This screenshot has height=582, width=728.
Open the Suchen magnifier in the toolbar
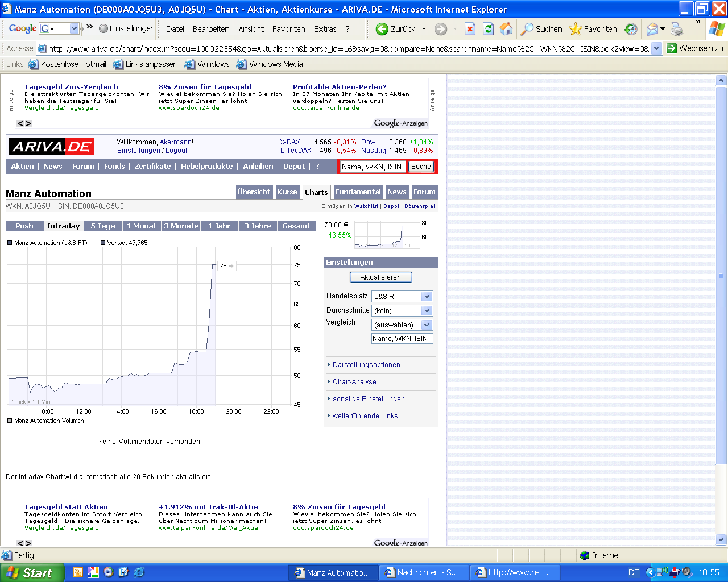[x=541, y=29]
